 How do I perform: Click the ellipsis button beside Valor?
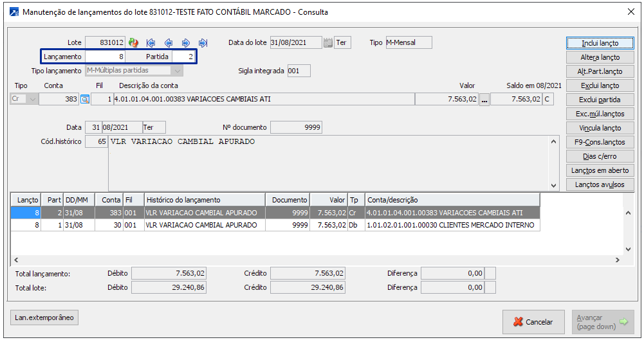click(x=484, y=99)
